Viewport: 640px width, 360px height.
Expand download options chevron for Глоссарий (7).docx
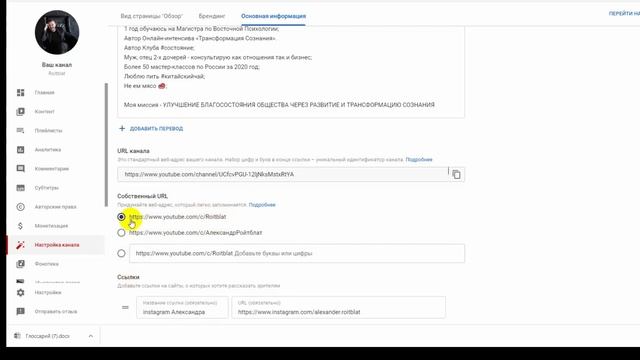(x=91, y=336)
